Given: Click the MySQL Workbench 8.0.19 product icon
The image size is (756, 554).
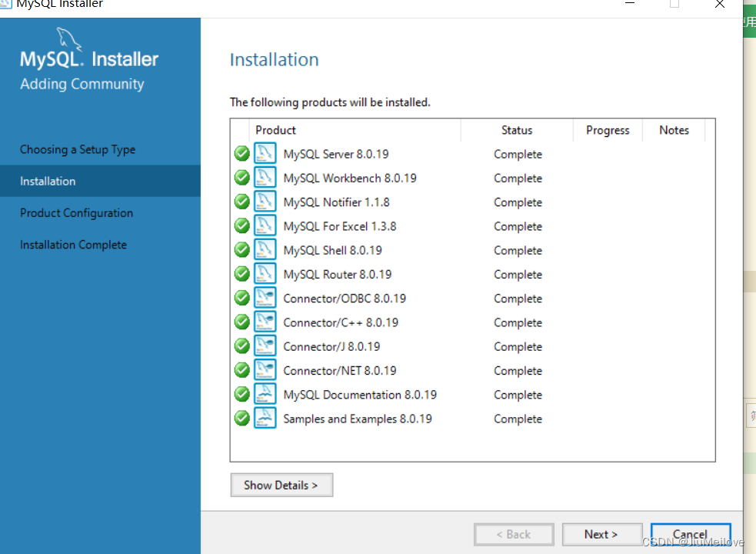Looking at the screenshot, I should pos(265,178).
